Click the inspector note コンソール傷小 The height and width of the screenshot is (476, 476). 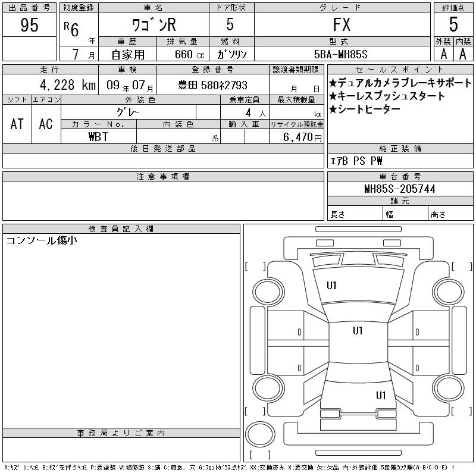pos(42,240)
